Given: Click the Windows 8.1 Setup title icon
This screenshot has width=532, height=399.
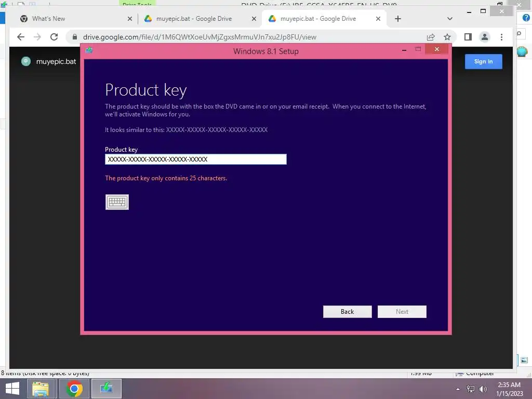Looking at the screenshot, I should [x=89, y=50].
